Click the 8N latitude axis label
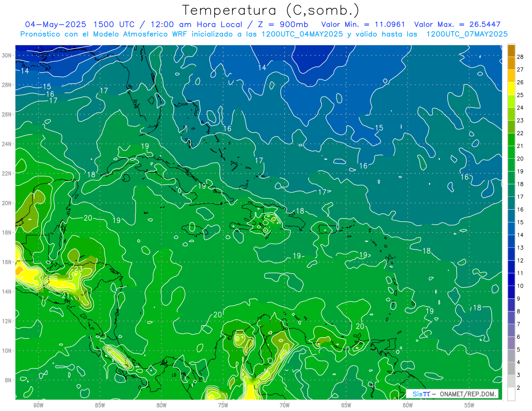The height and width of the screenshot is (411, 532). (8, 380)
